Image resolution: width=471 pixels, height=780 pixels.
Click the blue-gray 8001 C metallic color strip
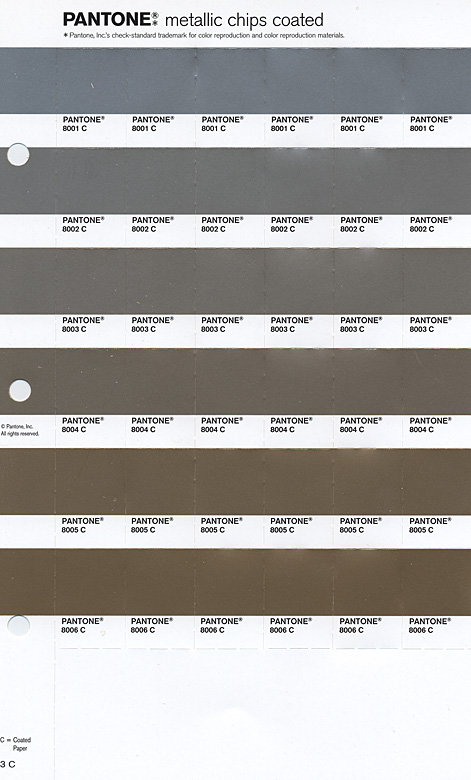click(x=235, y=81)
